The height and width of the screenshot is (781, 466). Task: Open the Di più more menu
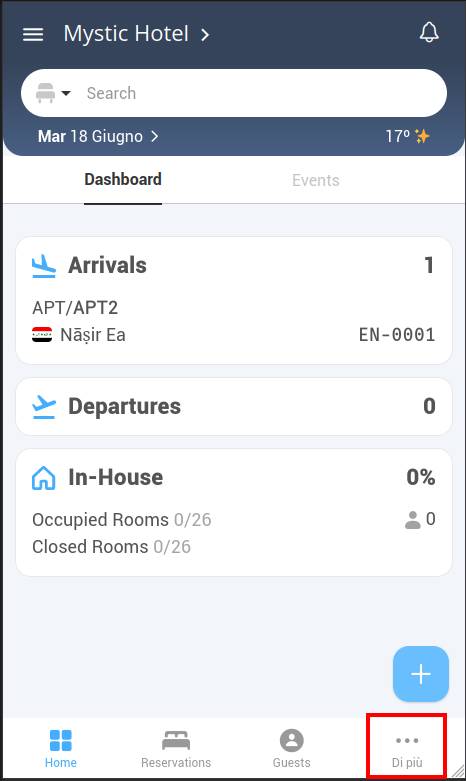[x=407, y=748]
